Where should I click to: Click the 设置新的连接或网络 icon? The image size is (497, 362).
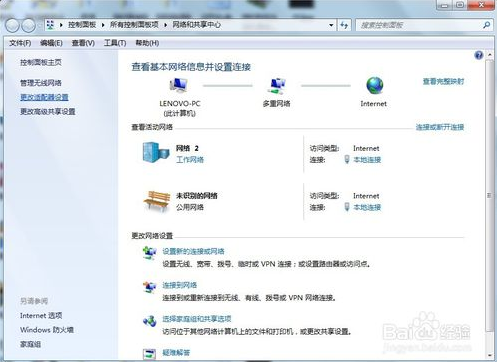click(150, 253)
